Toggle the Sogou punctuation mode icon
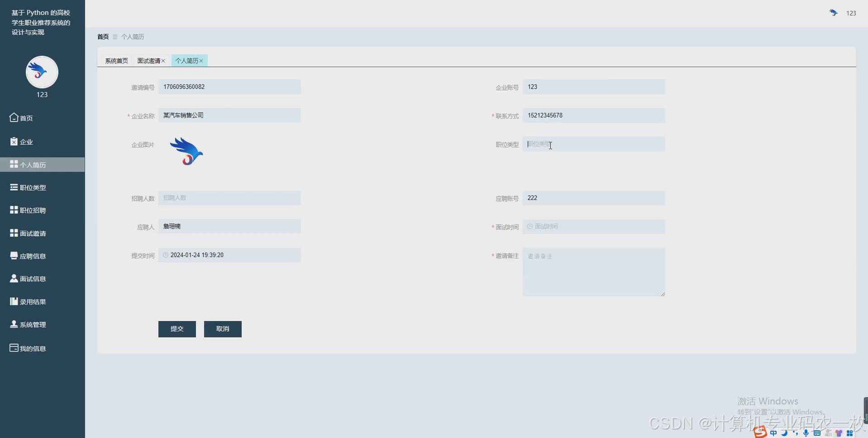The height and width of the screenshot is (438, 868). click(795, 433)
